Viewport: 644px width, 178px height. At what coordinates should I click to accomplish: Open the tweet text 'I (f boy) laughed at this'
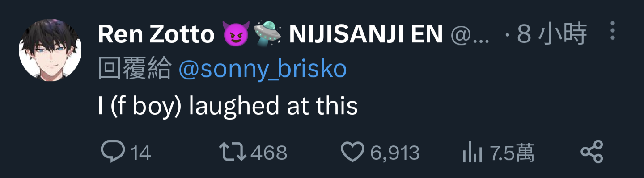[x=228, y=107]
